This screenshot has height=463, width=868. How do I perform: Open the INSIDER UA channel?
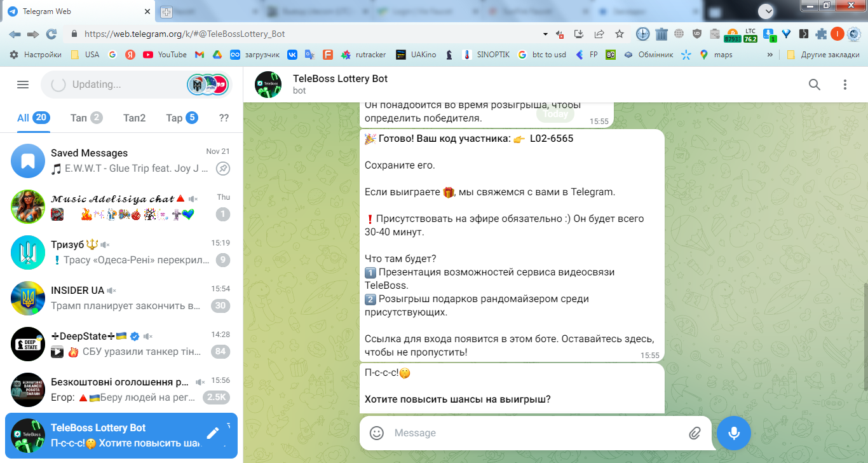click(x=121, y=299)
